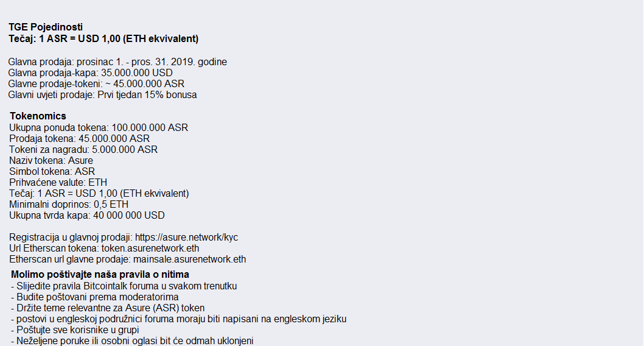Click the Simbol tokena: ASR line
Image resolution: width=644 pixels, height=346 pixels.
[52, 171]
